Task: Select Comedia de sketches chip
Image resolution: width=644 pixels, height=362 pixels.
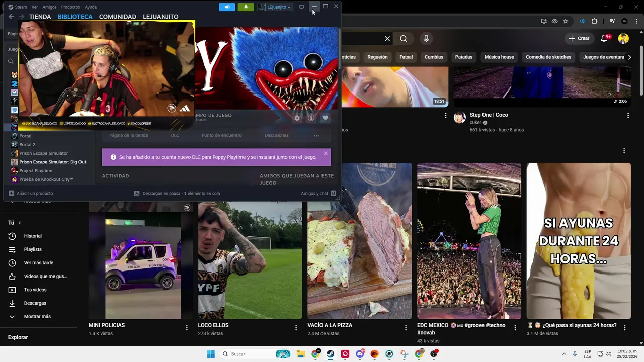Action: click(x=548, y=57)
